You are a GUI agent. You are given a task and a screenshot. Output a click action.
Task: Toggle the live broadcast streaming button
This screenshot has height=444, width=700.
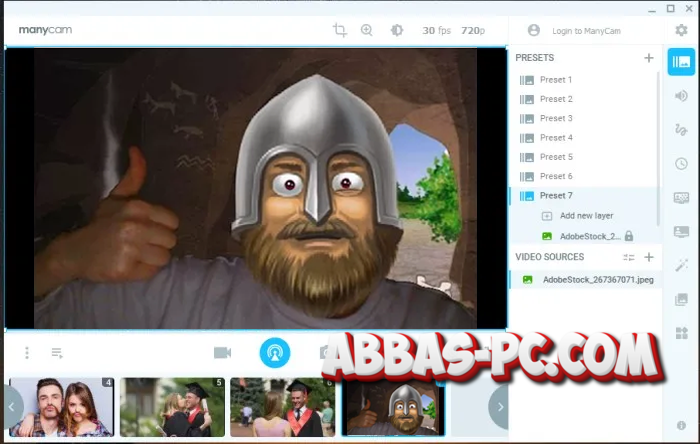point(274,352)
